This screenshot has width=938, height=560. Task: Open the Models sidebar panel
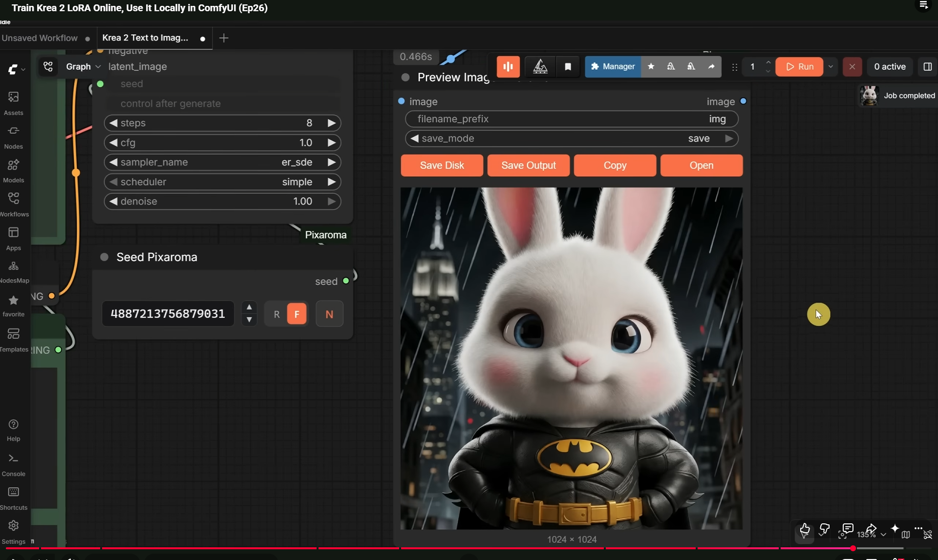click(14, 171)
